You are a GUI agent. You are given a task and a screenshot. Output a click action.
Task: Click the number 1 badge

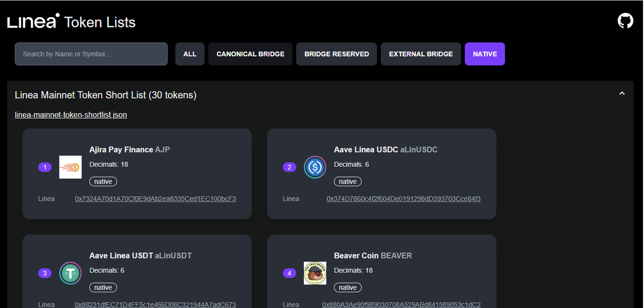[x=45, y=167]
